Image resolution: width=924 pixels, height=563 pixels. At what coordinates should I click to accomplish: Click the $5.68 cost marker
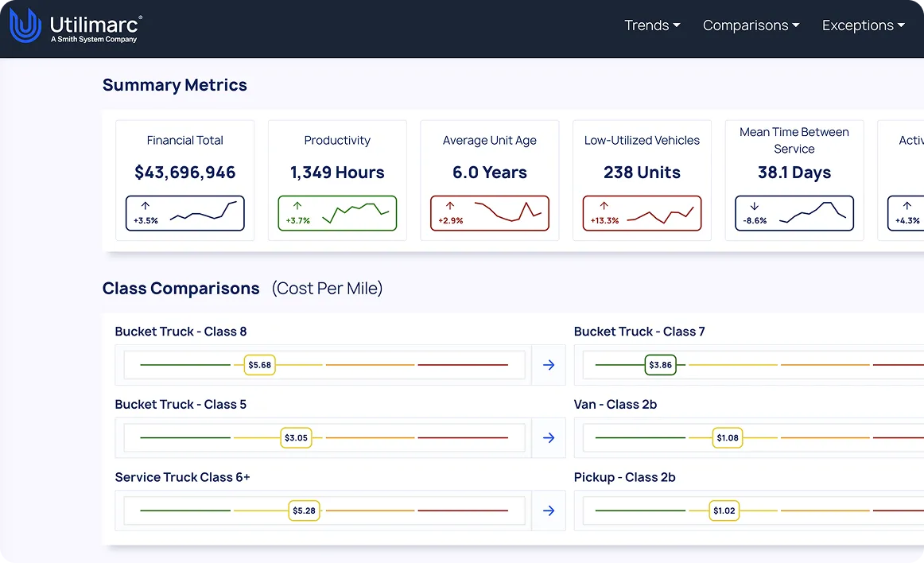(260, 365)
